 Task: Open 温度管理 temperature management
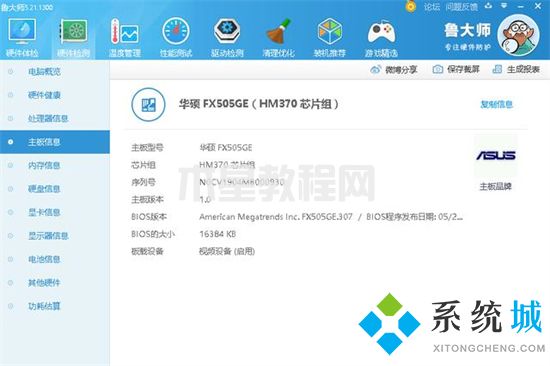(x=125, y=38)
